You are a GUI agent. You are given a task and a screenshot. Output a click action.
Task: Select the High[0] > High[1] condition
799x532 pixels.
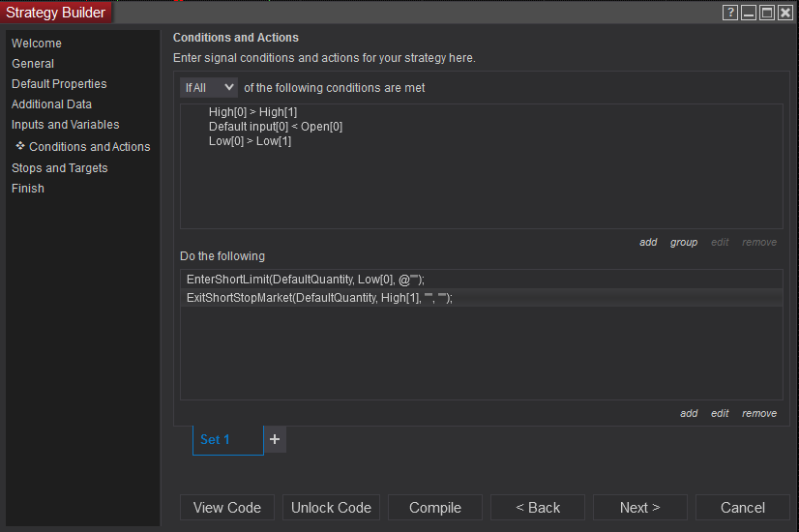(x=252, y=112)
